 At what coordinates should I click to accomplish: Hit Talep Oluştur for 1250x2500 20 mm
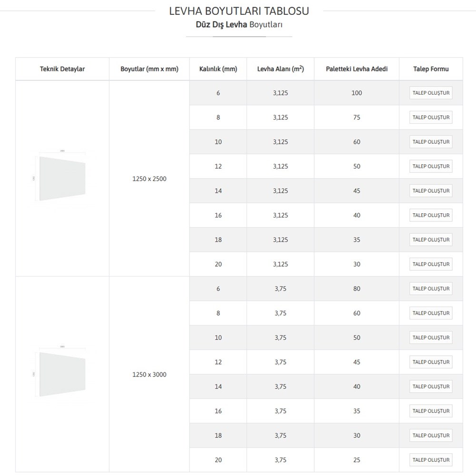click(431, 264)
